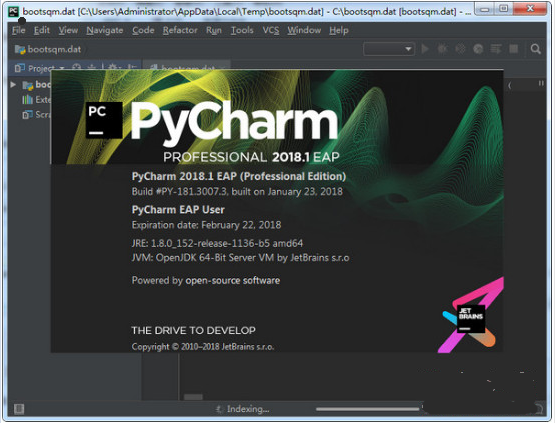Open the File menu

pos(19,30)
